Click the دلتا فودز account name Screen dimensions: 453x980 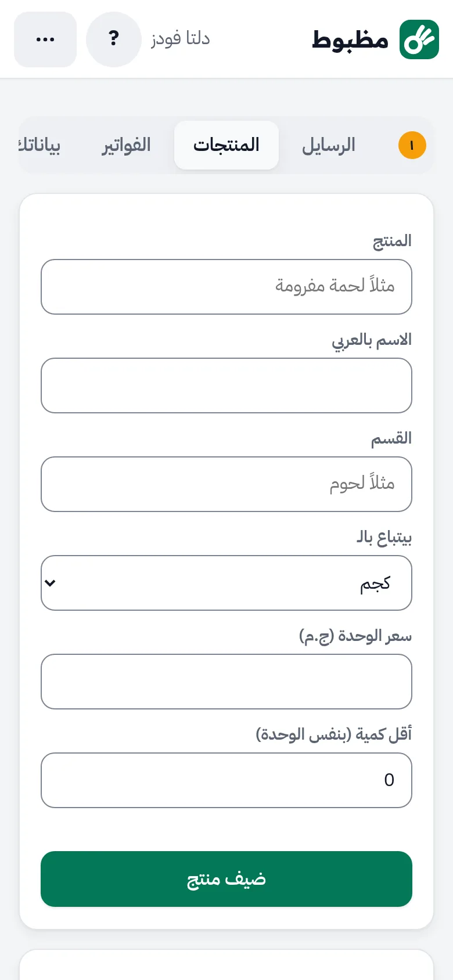(181, 39)
